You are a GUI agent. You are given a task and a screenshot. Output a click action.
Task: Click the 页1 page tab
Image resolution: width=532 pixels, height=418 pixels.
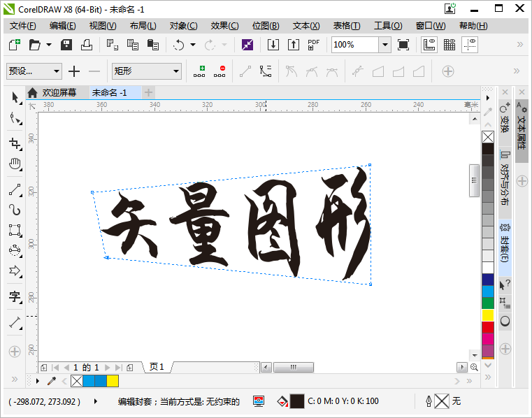157,367
